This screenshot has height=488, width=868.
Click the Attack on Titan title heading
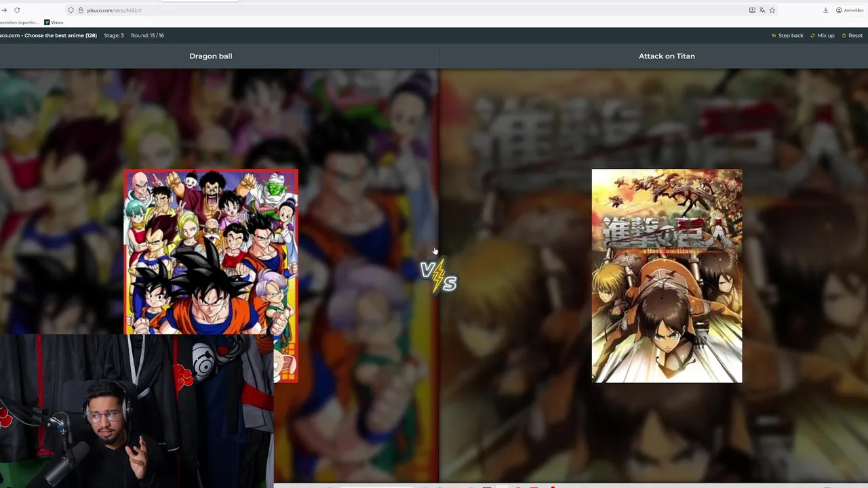(667, 56)
